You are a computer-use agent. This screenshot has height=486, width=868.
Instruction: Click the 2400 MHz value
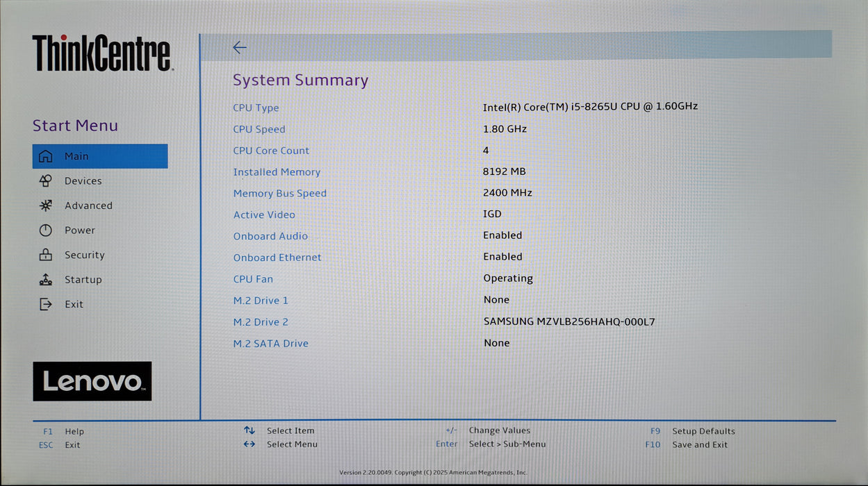coord(507,192)
